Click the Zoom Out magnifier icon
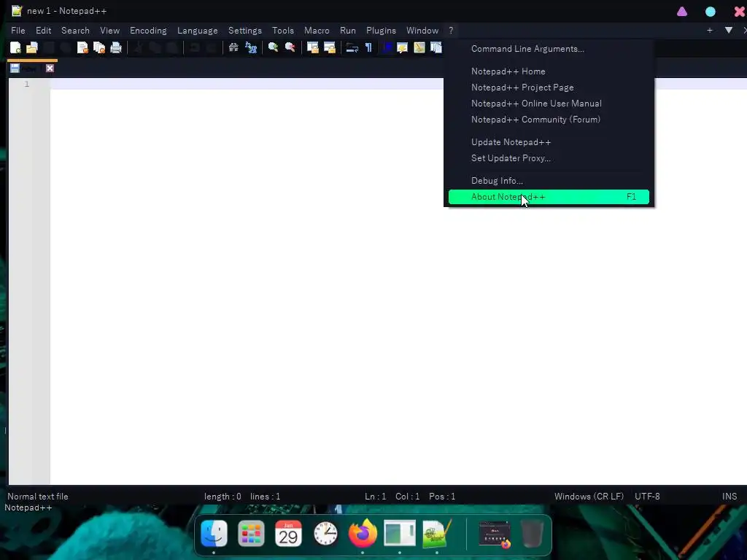The height and width of the screenshot is (560, 747). (290, 47)
